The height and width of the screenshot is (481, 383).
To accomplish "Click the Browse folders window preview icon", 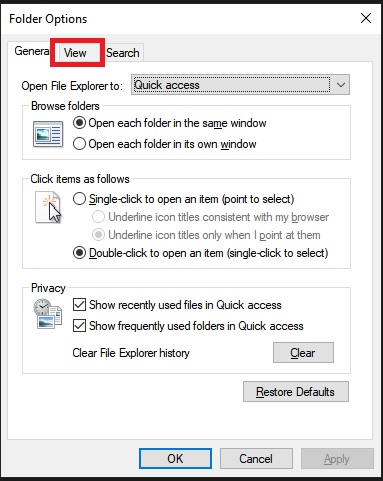I will pyautogui.click(x=48, y=134).
